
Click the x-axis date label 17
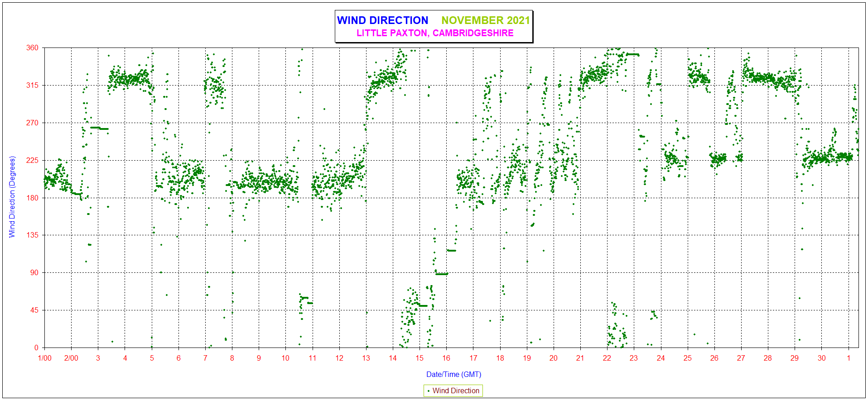473,358
